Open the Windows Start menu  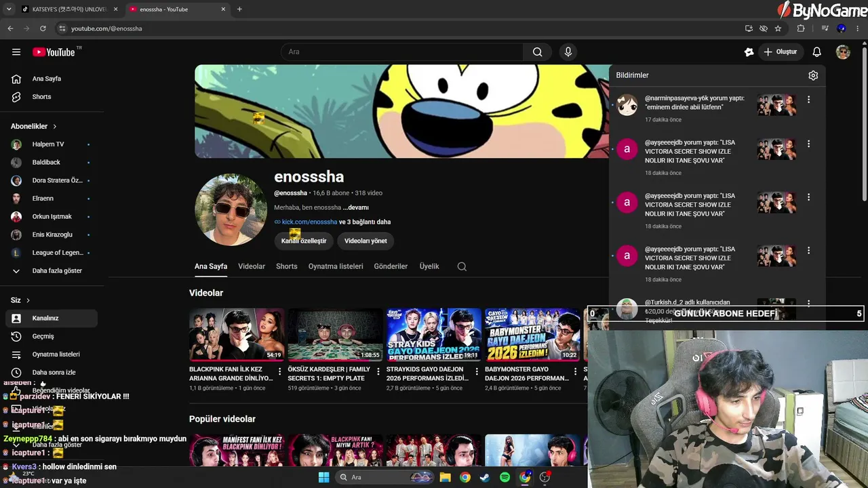pyautogui.click(x=323, y=477)
